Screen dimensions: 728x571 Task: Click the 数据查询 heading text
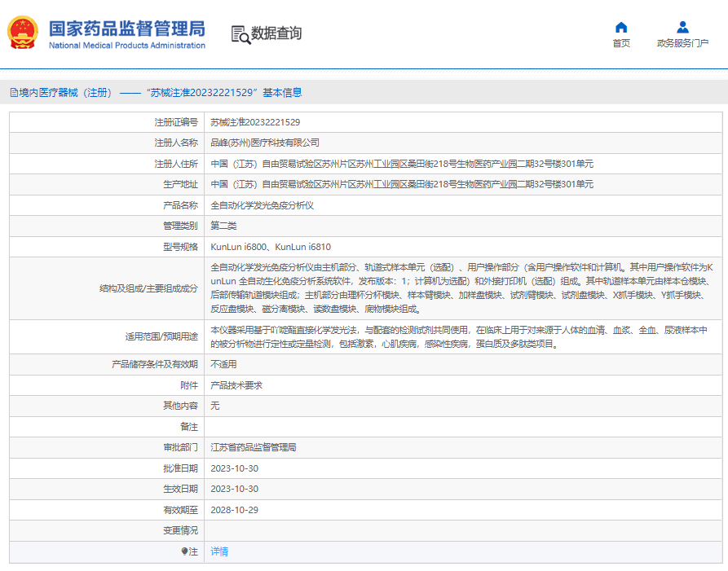click(x=276, y=33)
